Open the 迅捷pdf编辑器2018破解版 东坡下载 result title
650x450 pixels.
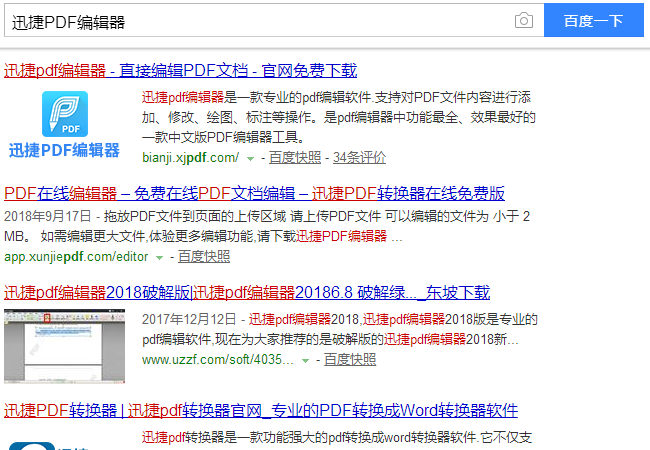(x=247, y=293)
